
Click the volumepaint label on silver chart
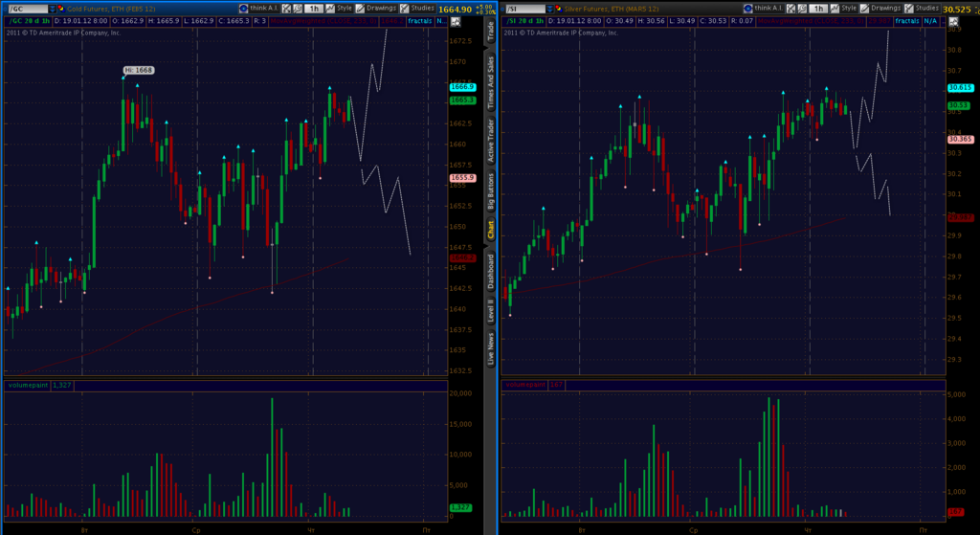[525, 385]
